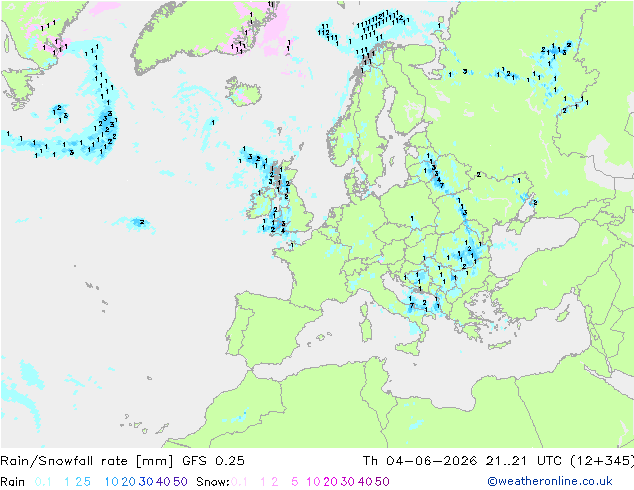Click the island of Sardinia
634x490 pixels.
366,329
